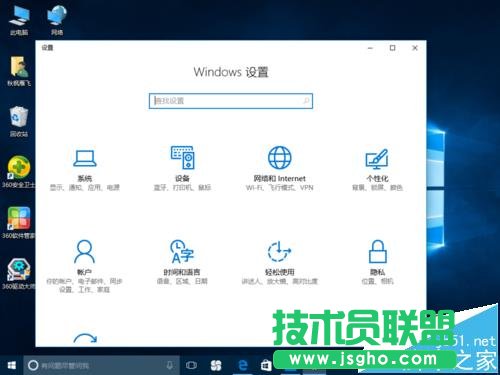Open Task View on the taskbar
The width and height of the screenshot is (500, 375).
(x=191, y=365)
